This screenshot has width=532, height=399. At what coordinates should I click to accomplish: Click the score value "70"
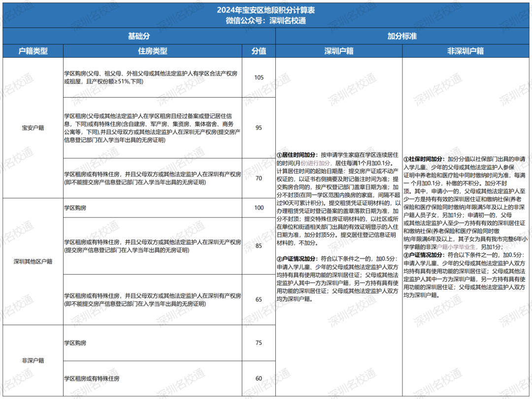[259, 178]
